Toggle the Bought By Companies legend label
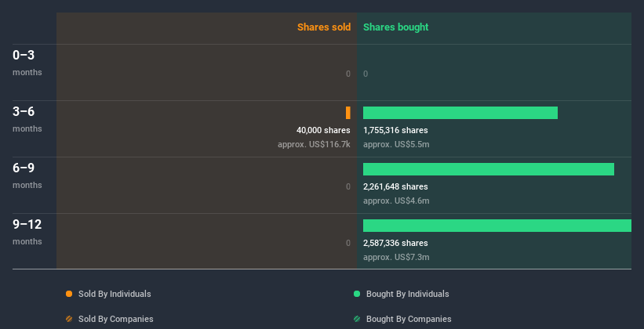 pyautogui.click(x=409, y=319)
